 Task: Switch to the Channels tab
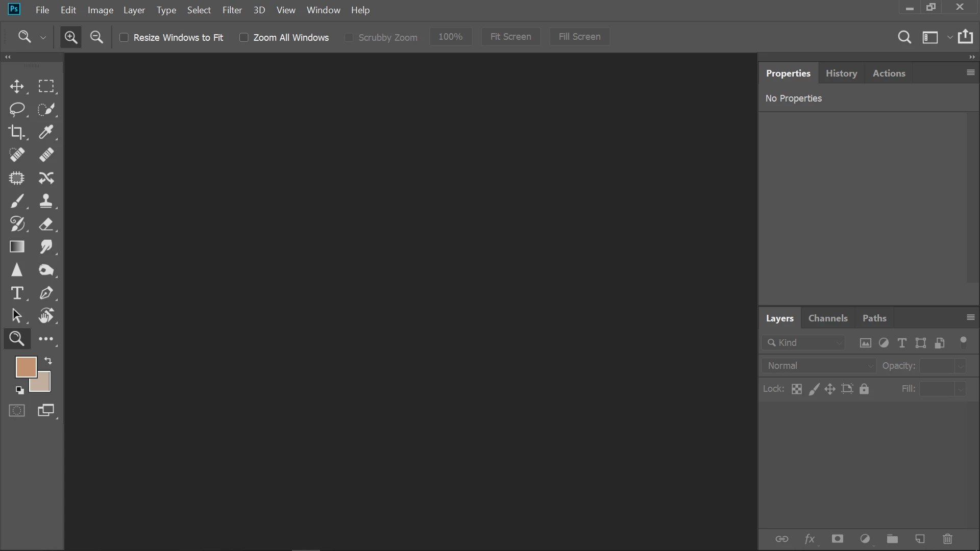(827, 318)
